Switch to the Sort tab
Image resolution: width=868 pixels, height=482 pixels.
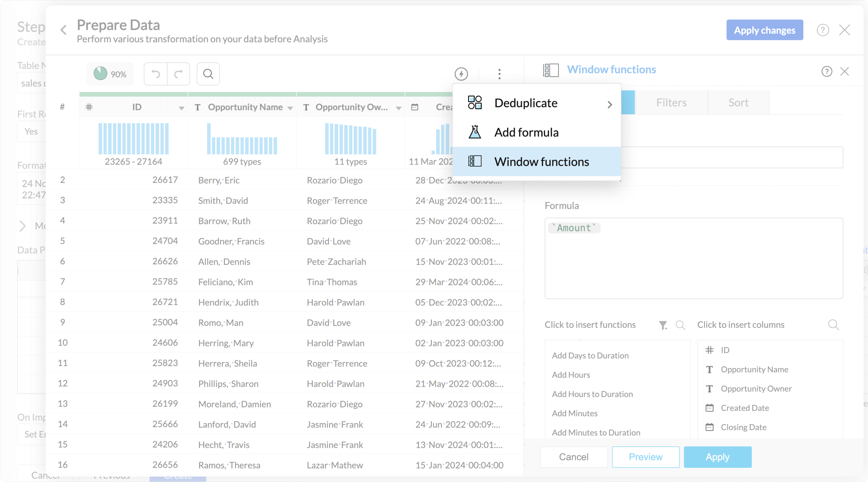(x=738, y=103)
